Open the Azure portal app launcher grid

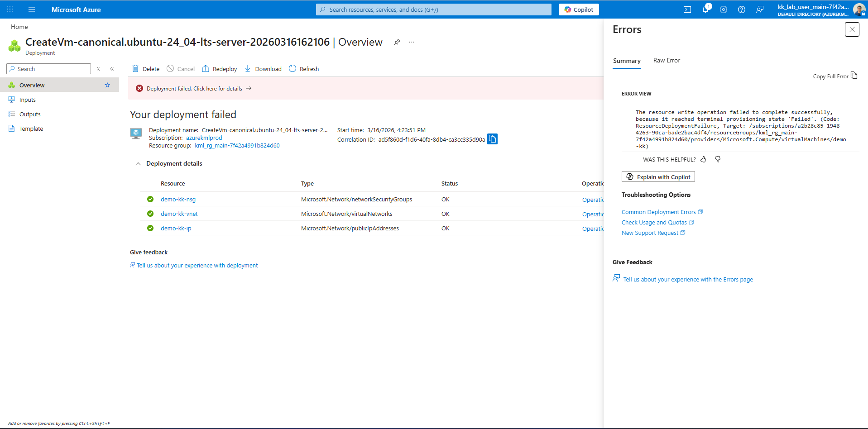[10, 10]
